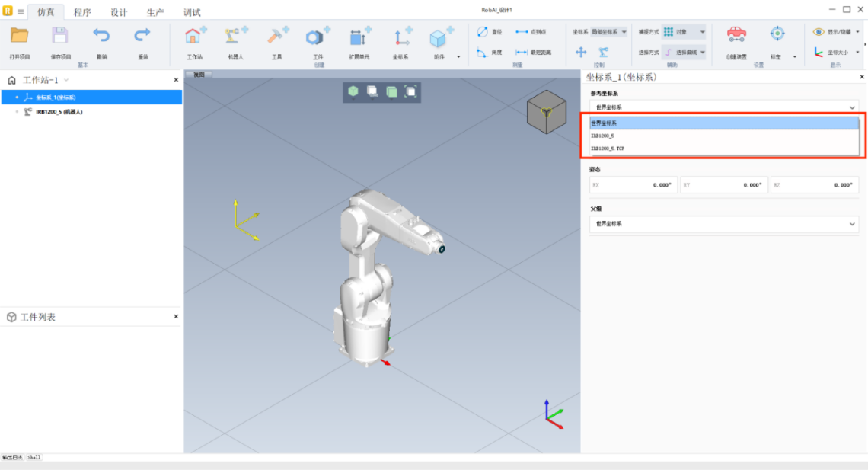Open the 捕捉方式 对象 snap dropdown
The height and width of the screenshot is (470, 868).
point(683,32)
